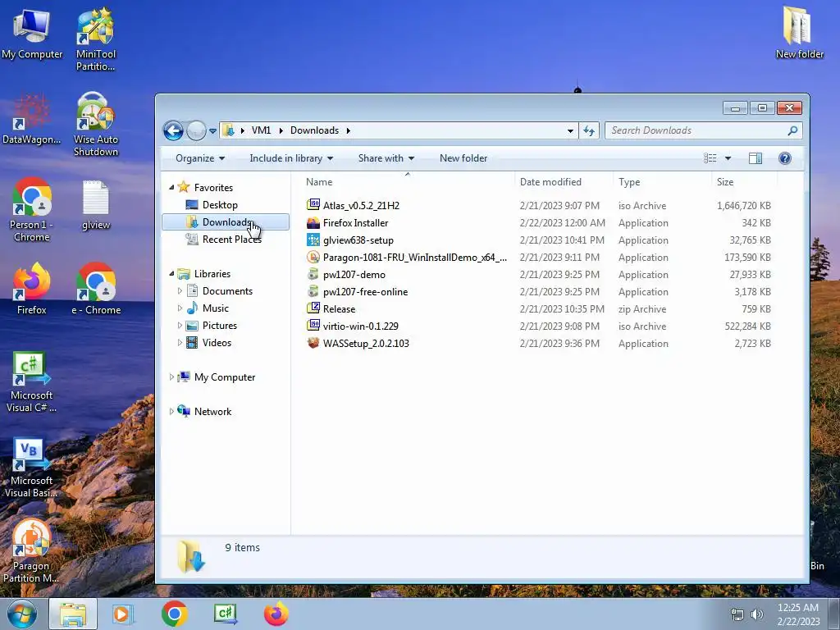The image size is (840, 630).
Task: Click New folder toolbar button
Action: 463,158
